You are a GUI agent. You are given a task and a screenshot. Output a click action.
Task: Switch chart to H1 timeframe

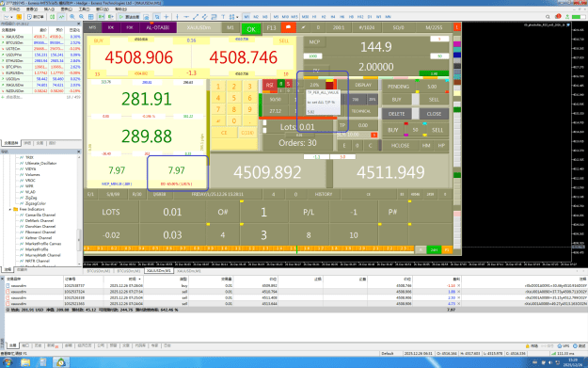314,17
